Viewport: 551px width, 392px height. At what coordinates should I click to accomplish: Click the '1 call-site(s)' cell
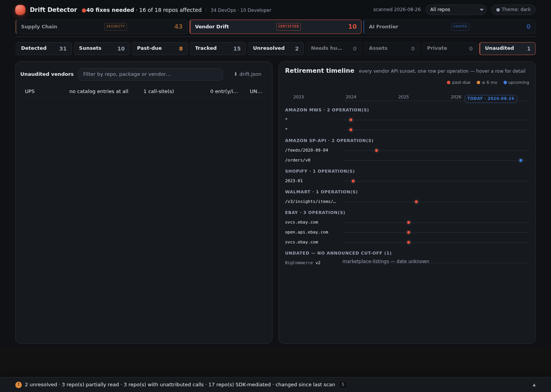(159, 91)
